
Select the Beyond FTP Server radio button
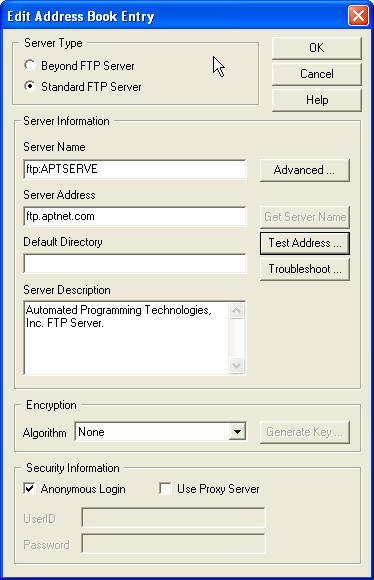(x=30, y=65)
